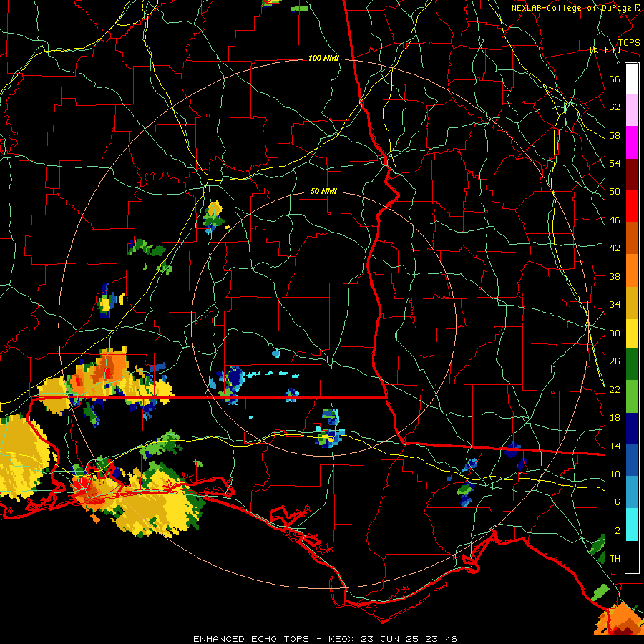Click the K FT units label
The width and height of the screenshot is (644, 644).
(x=605, y=49)
